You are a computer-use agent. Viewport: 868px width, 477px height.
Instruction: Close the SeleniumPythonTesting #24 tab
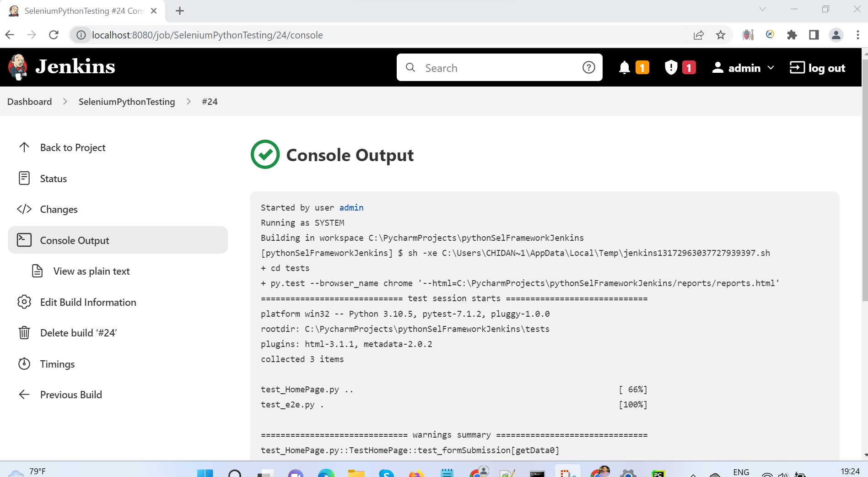(x=154, y=11)
